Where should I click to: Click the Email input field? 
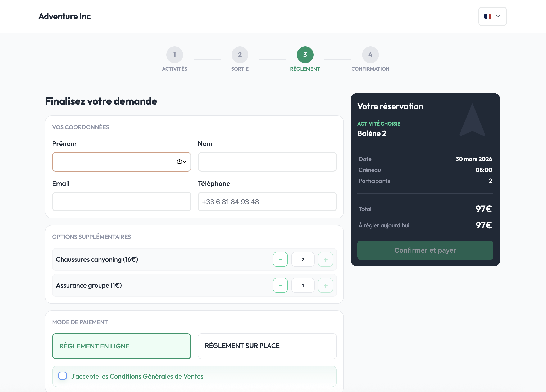pyautogui.click(x=121, y=201)
